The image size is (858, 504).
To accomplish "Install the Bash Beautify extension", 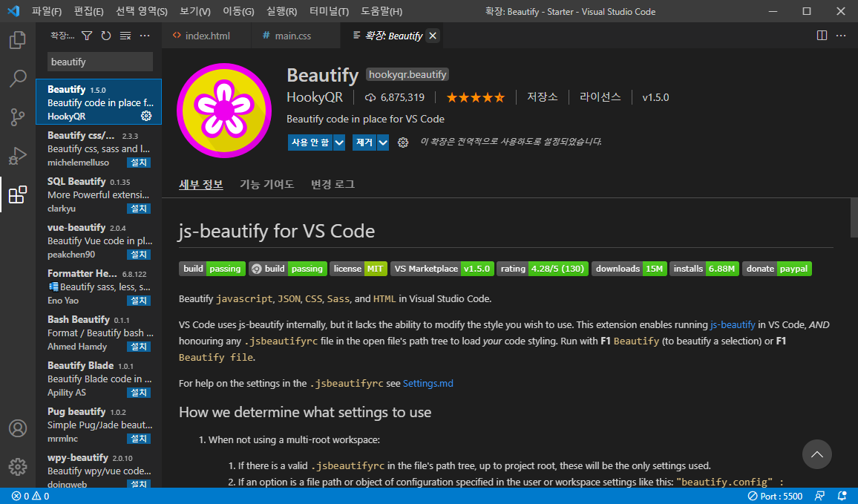I will [139, 347].
